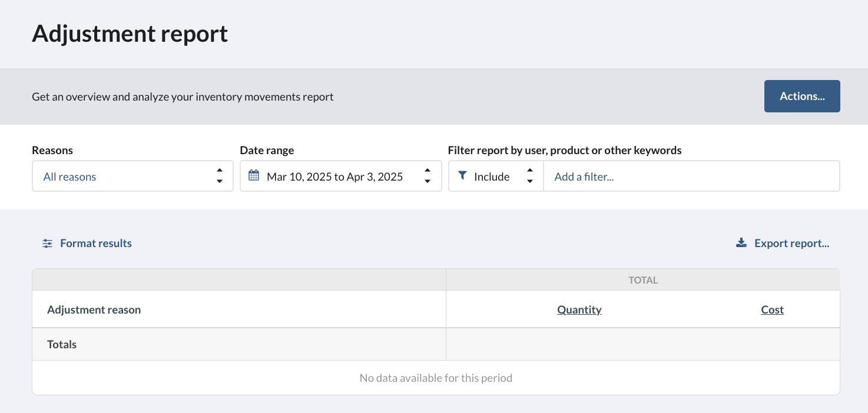Open Format results options
The height and width of the screenshot is (413, 868).
pos(96,244)
